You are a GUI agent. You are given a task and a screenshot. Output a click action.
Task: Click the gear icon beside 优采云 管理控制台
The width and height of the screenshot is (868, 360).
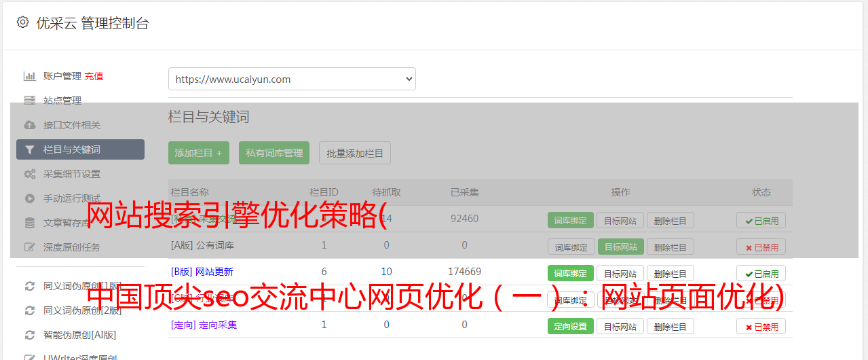point(22,22)
